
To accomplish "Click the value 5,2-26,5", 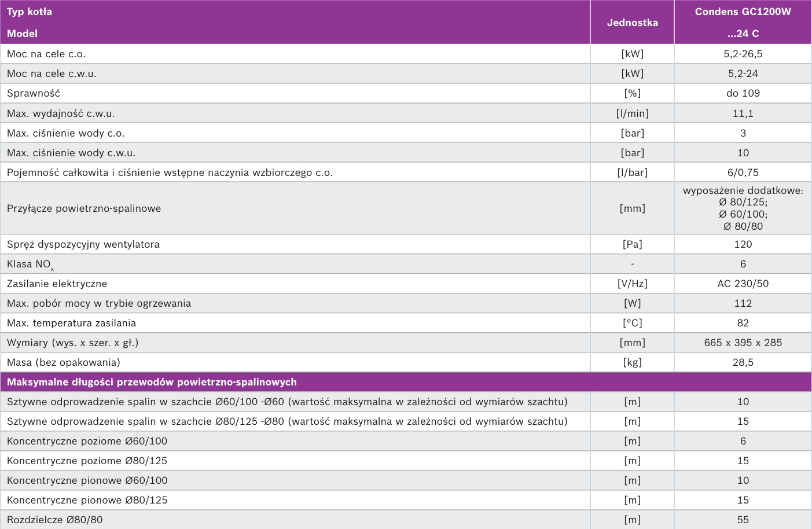I will 743,54.
